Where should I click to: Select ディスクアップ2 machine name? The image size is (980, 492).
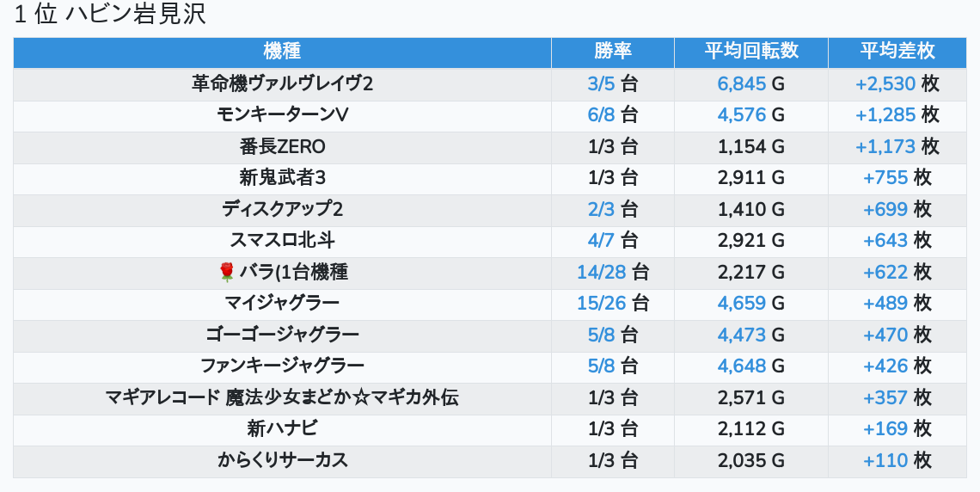pyautogui.click(x=282, y=210)
